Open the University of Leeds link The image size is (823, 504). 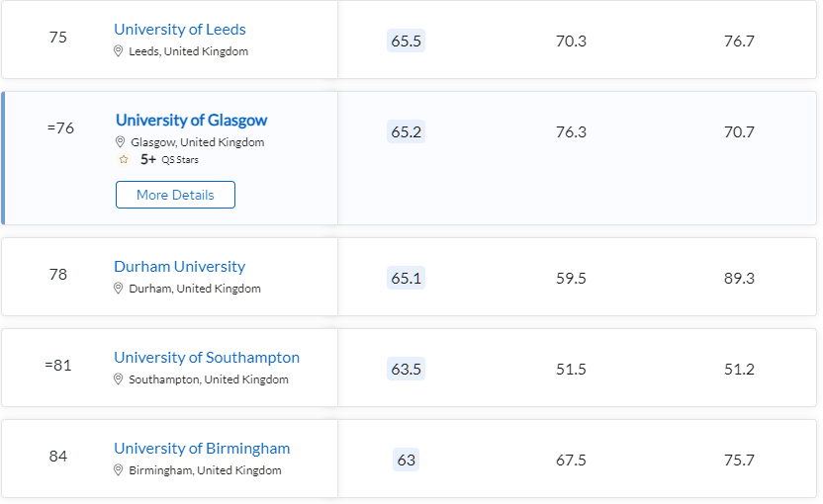click(x=180, y=30)
